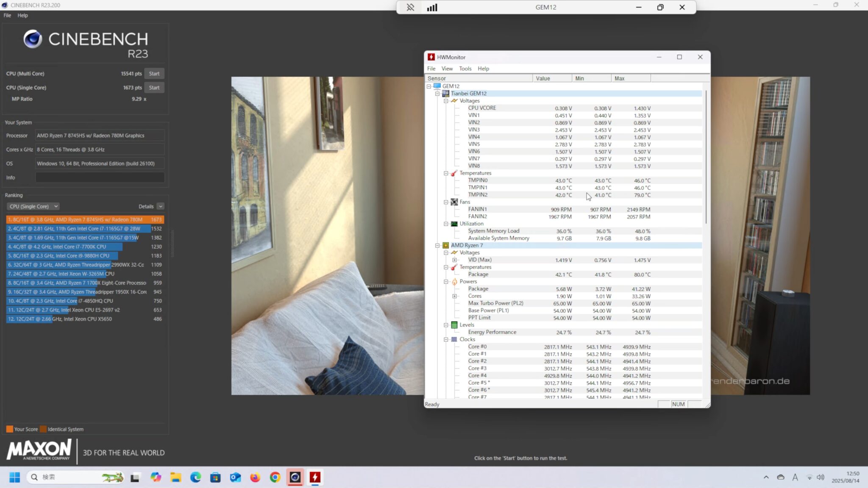This screenshot has width=868, height=488.
Task: Click the HWMonitor vertical scrollbar
Action: click(x=706, y=157)
